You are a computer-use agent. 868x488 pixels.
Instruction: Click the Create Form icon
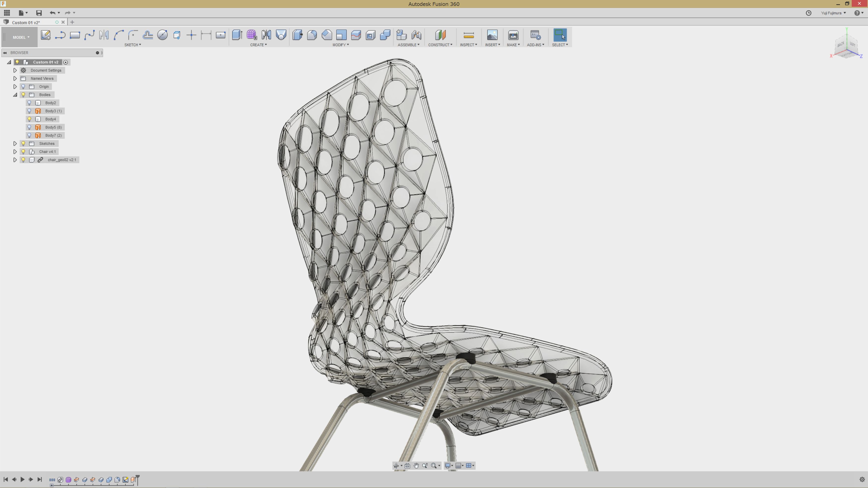coord(251,35)
